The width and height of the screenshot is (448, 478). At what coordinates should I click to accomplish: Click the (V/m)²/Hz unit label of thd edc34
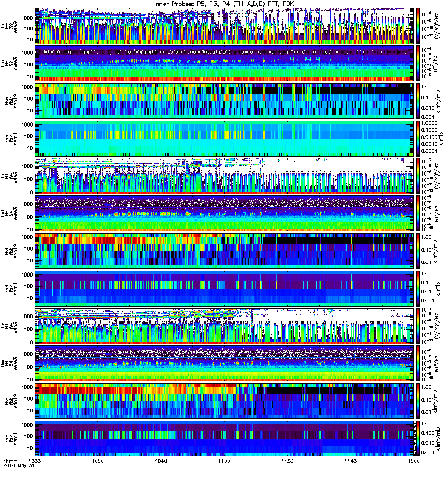click(x=437, y=176)
